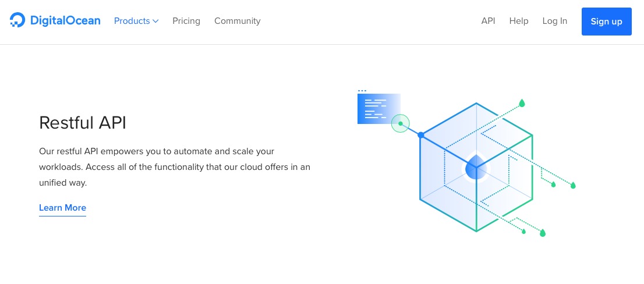Click the rightmost green droplet in illustration
This screenshot has width=644, height=284.
click(573, 185)
